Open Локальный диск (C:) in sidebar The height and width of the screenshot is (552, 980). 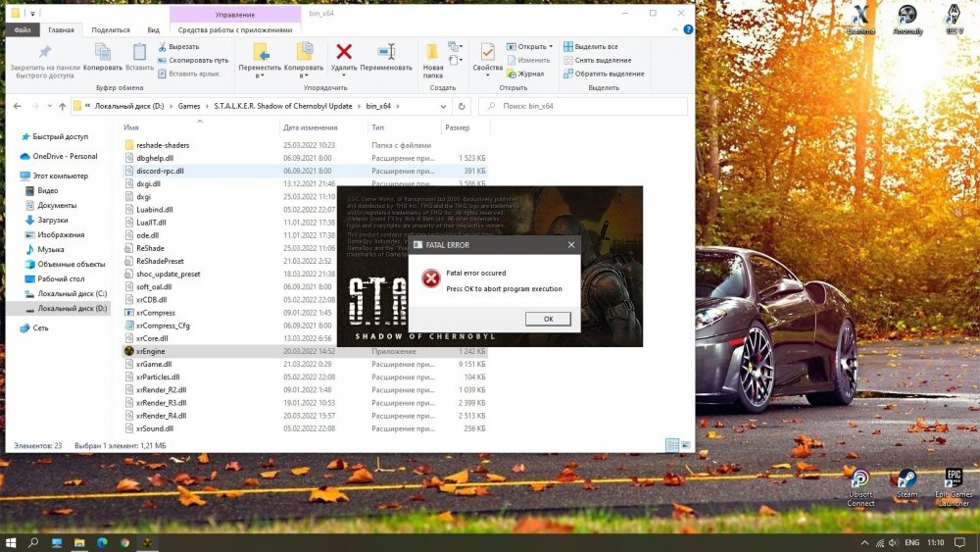click(x=73, y=295)
